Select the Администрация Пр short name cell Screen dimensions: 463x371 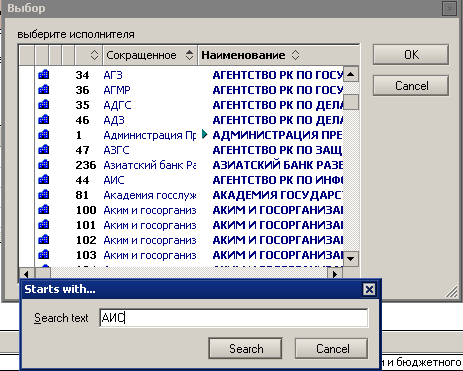coord(150,135)
